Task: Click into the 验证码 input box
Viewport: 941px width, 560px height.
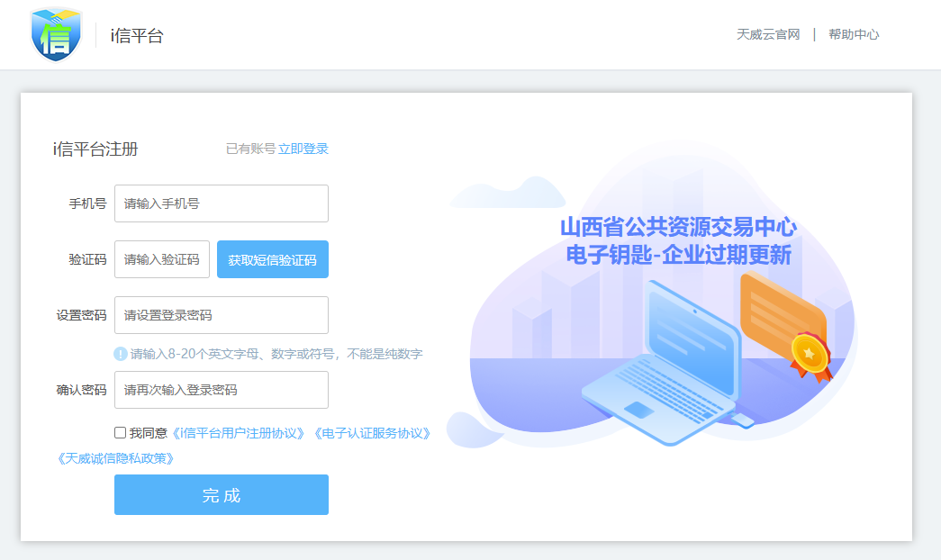Action: point(162,259)
